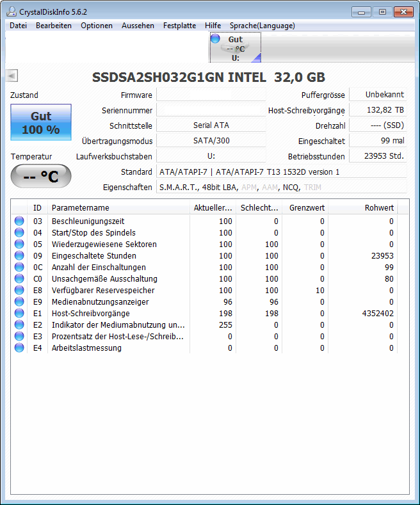
Task: Sort by Parametername column header
Action: point(118,208)
